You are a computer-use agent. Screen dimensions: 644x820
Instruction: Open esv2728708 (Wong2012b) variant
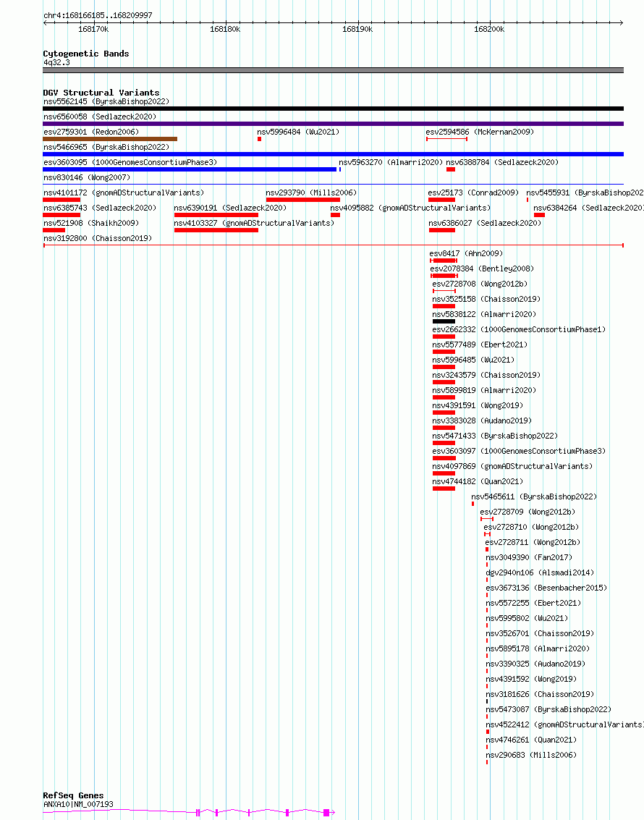[480, 284]
